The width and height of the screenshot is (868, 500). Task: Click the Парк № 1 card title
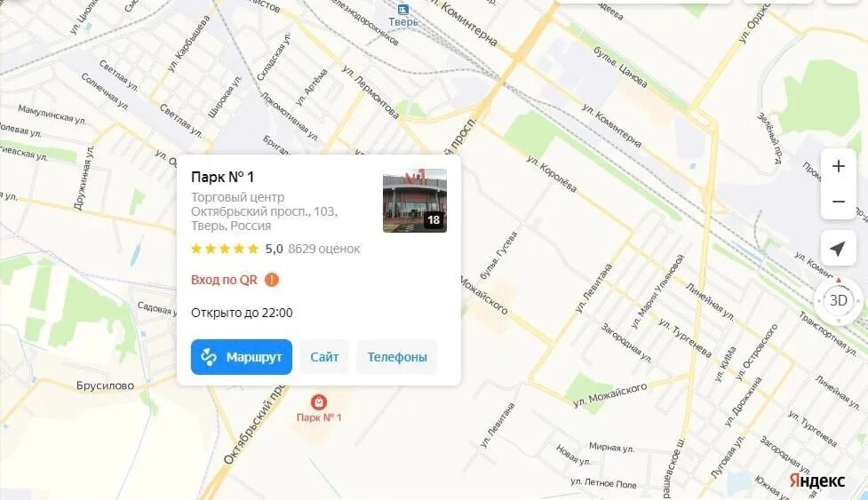pyautogui.click(x=222, y=177)
